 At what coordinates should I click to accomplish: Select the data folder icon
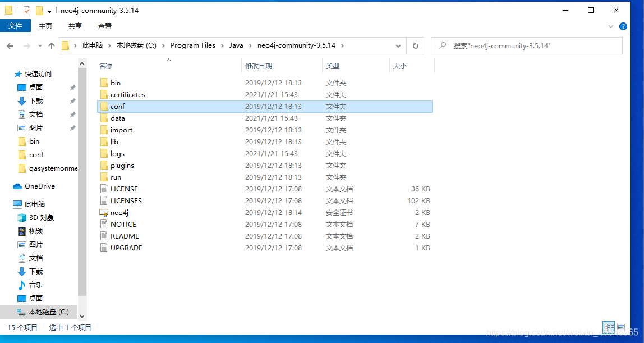(x=104, y=118)
